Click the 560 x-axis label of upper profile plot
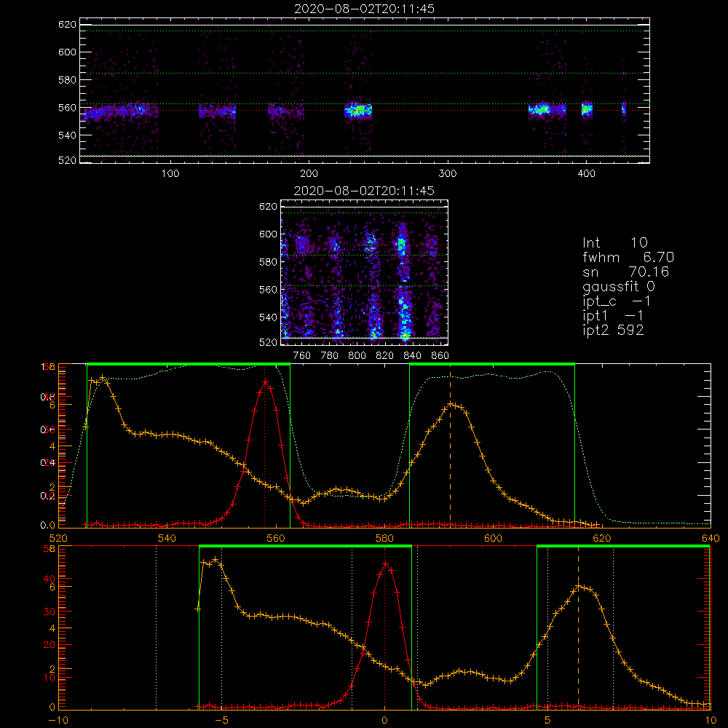 (276, 538)
